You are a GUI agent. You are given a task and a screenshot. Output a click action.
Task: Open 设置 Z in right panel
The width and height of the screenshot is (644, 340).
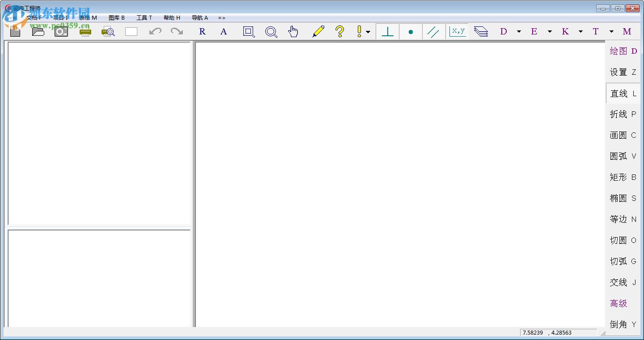[x=623, y=72]
